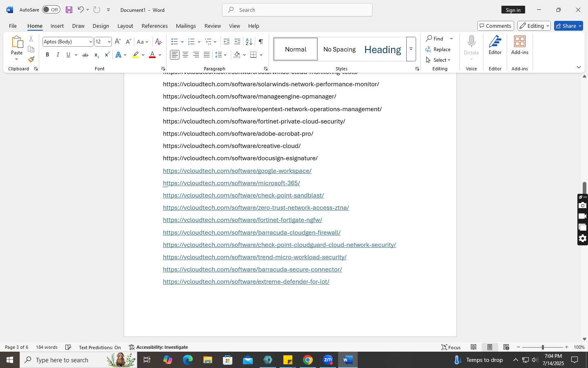This screenshot has width=588, height=368.
Task: Click the Undo arrow icon
Action: (80, 10)
